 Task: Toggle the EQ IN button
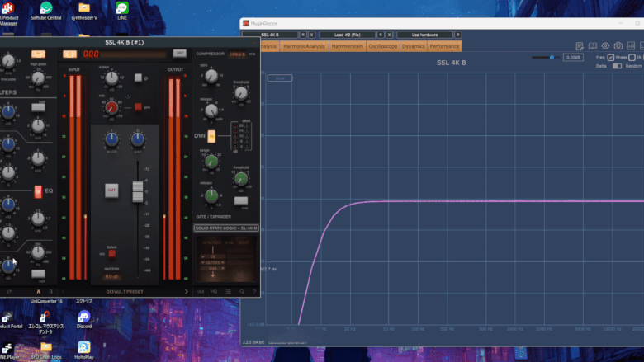click(38, 191)
